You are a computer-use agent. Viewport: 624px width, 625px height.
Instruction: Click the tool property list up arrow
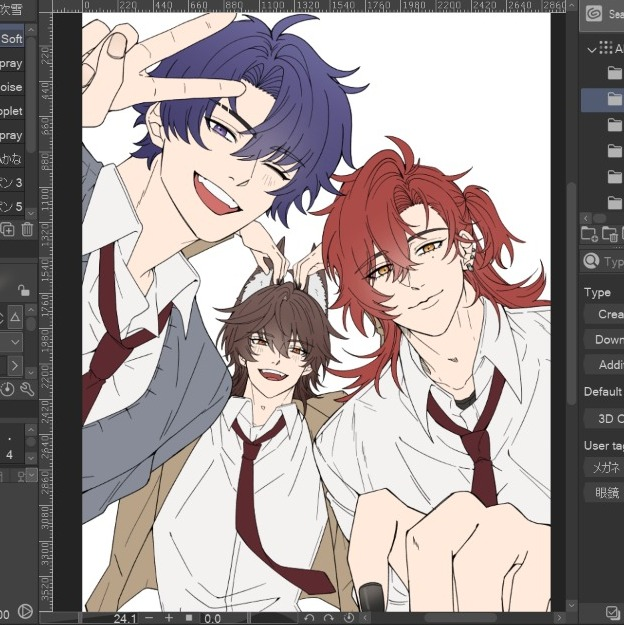31,310
